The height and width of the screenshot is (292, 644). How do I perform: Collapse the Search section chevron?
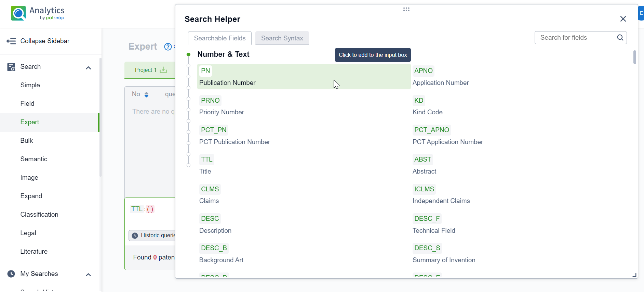pyautogui.click(x=88, y=67)
